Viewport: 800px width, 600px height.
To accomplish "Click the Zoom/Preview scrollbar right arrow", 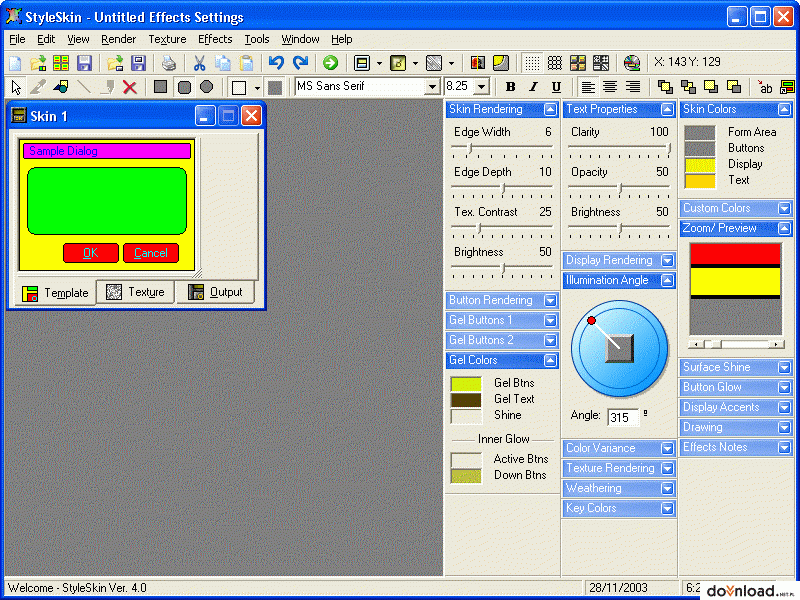I will click(x=777, y=344).
